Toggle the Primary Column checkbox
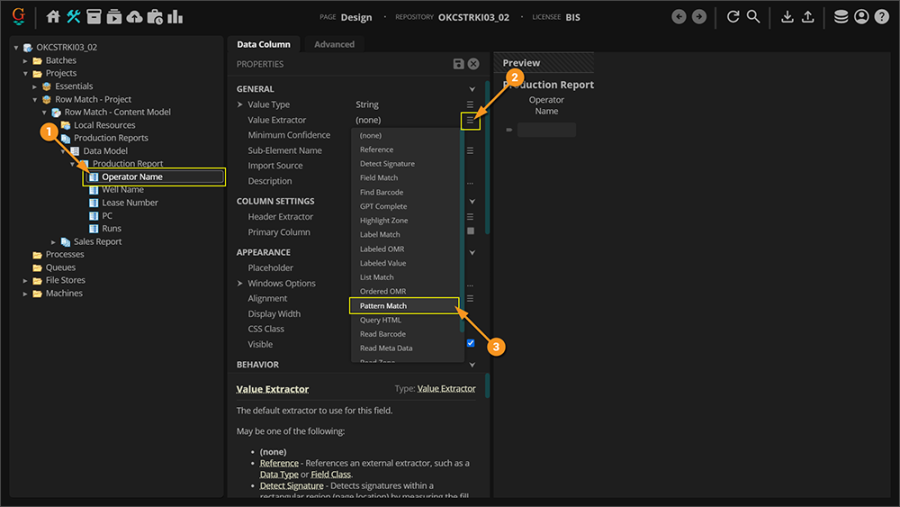900x507 pixels. [471, 232]
